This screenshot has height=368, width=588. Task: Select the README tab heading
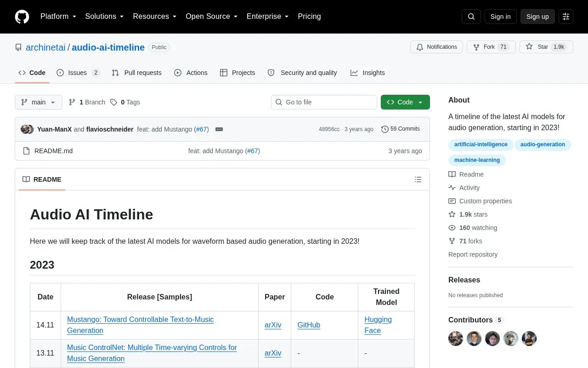pyautogui.click(x=42, y=179)
